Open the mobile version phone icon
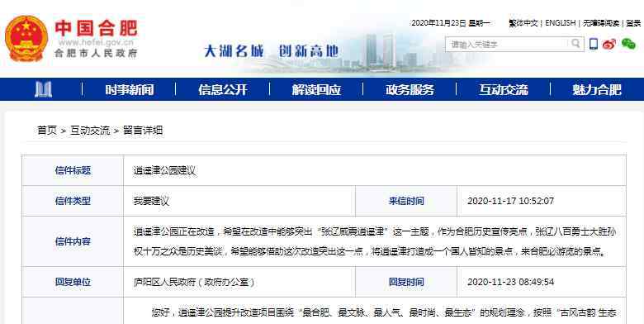 click(594, 44)
